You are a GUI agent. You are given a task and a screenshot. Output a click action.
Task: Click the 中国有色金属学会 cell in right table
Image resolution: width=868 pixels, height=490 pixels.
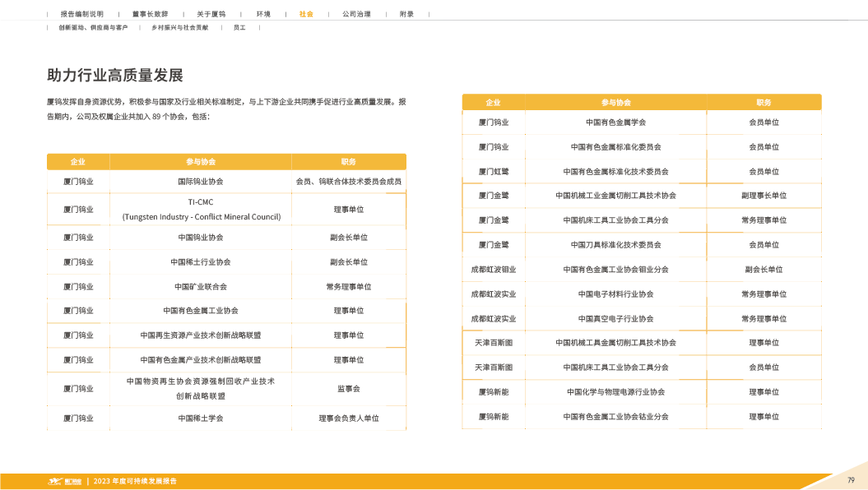615,122
